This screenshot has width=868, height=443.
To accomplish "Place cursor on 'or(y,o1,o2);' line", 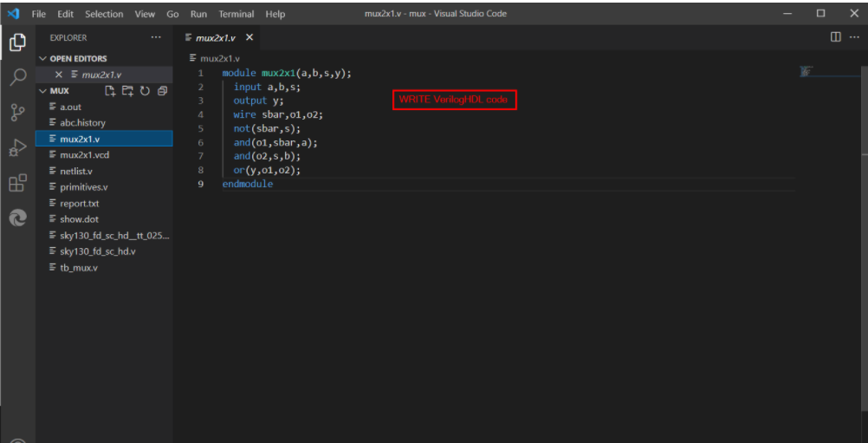I will [267, 170].
